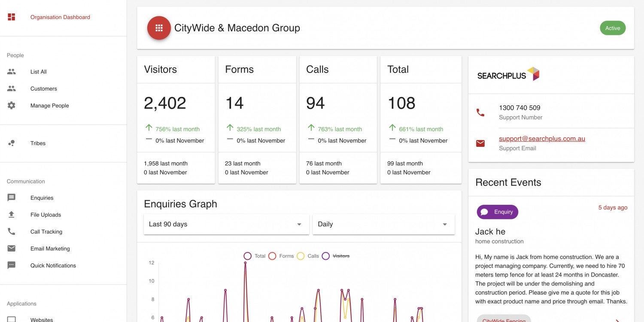Click the Call Tracking phone icon
The image size is (644, 322).
12,231
